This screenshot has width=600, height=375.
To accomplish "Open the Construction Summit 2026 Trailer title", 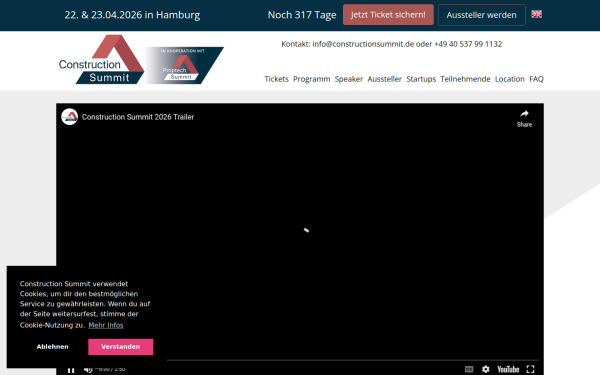I will click(x=138, y=117).
